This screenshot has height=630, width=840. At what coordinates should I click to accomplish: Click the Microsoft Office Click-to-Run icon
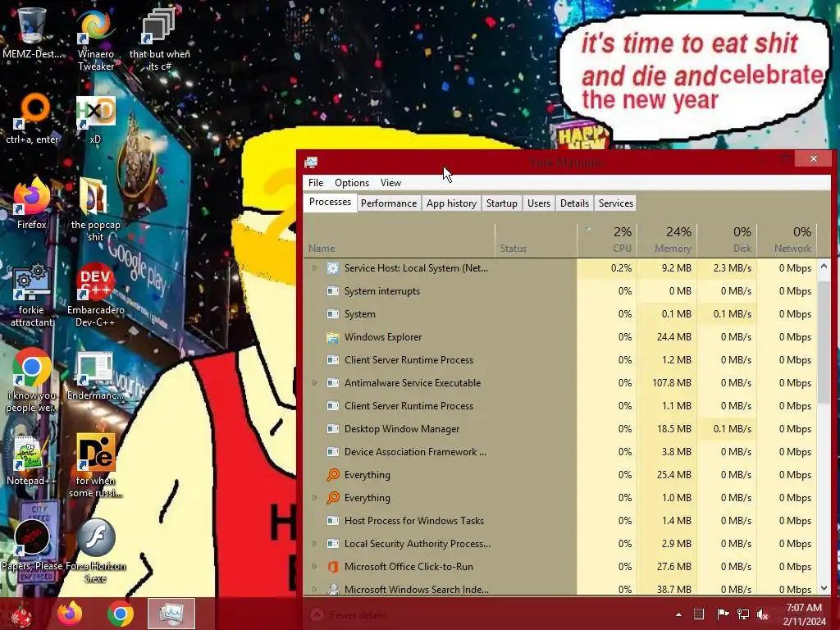(333, 567)
